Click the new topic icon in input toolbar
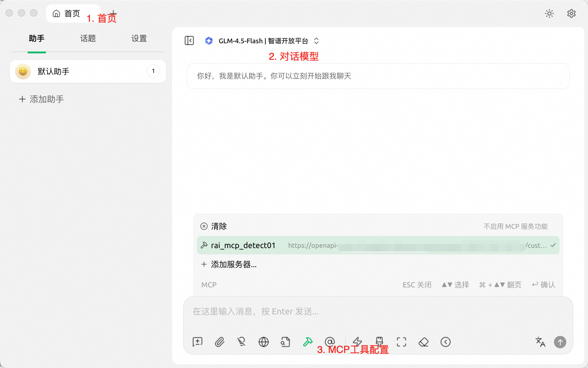The height and width of the screenshot is (368, 588). click(x=198, y=342)
